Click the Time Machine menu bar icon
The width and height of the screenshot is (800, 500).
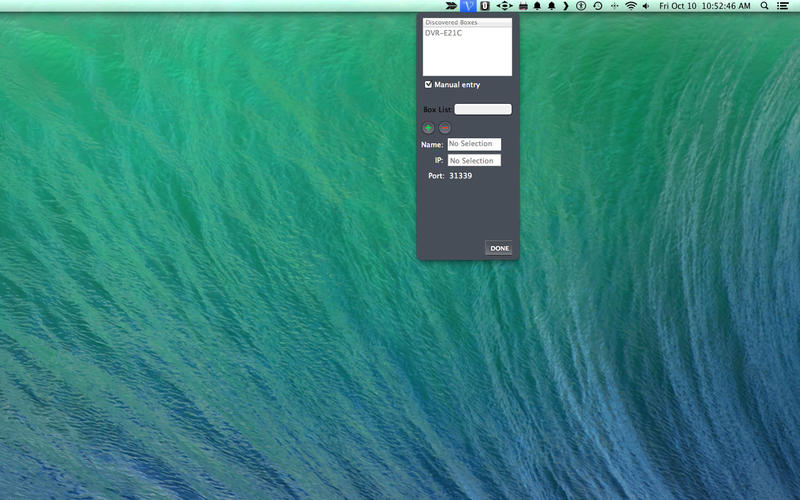tap(598, 6)
